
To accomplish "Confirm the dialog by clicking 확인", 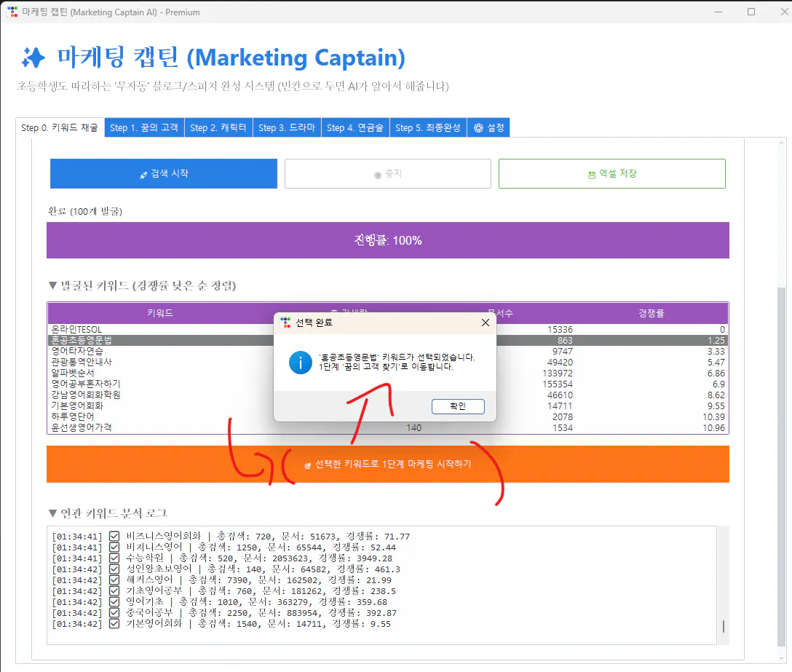I will 458,406.
